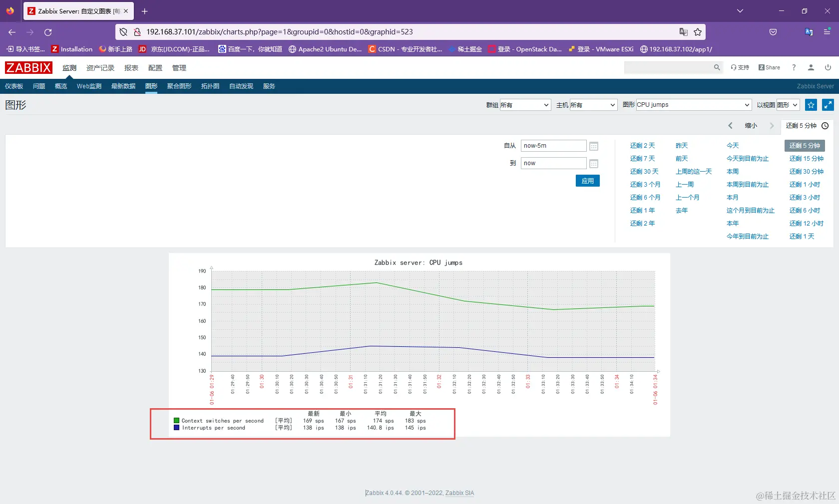Open the 192.168.37.102/app1/ bookmark
This screenshot has height=504, width=839.
(676, 49)
